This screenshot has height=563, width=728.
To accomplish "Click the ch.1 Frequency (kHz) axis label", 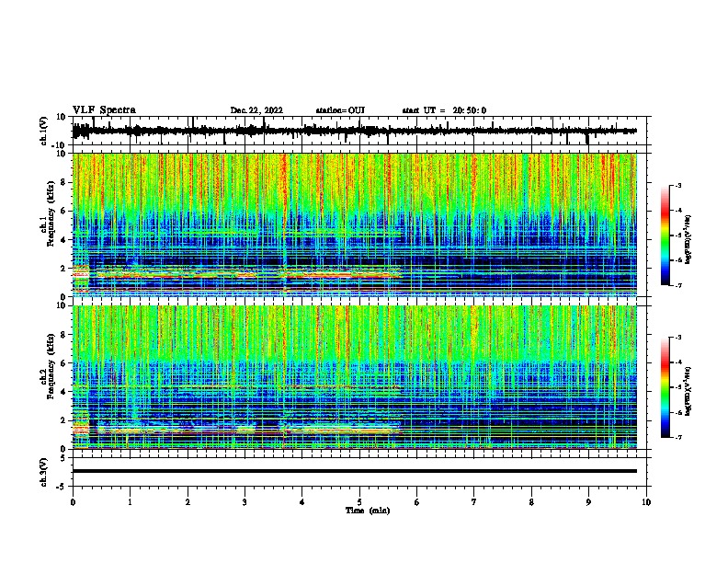I will tap(47, 214).
